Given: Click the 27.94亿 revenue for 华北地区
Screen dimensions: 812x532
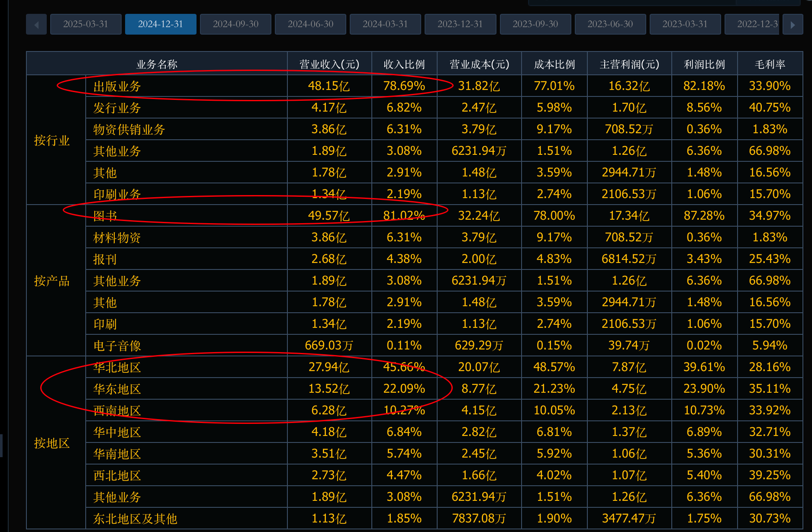Looking at the screenshot, I should 329,367.
